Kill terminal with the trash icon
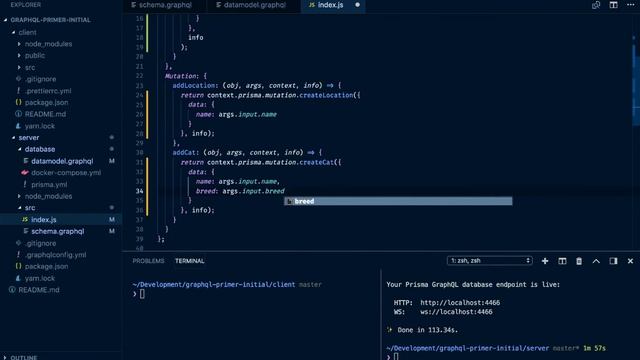Viewport: 640px width, 360px height. [x=579, y=261]
